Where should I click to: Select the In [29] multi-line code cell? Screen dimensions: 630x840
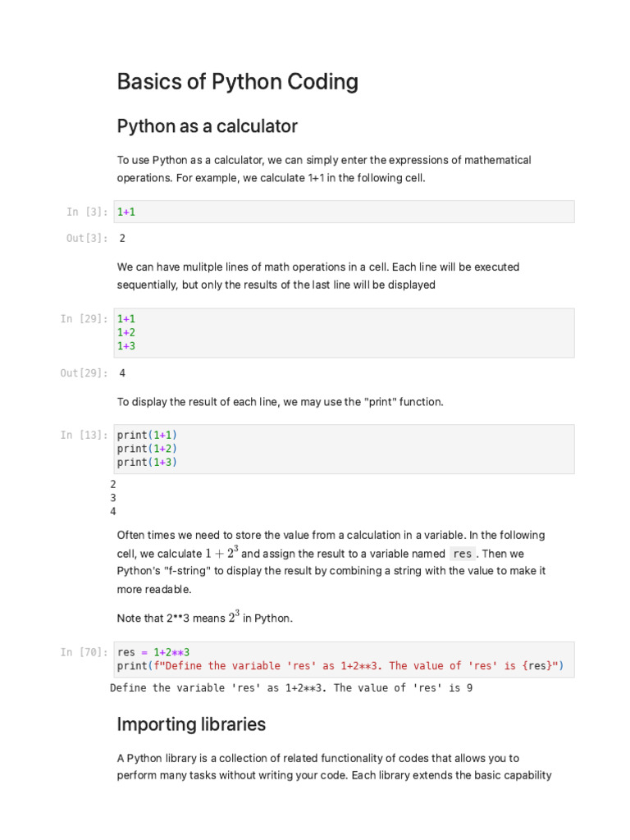pyautogui.click(x=345, y=332)
